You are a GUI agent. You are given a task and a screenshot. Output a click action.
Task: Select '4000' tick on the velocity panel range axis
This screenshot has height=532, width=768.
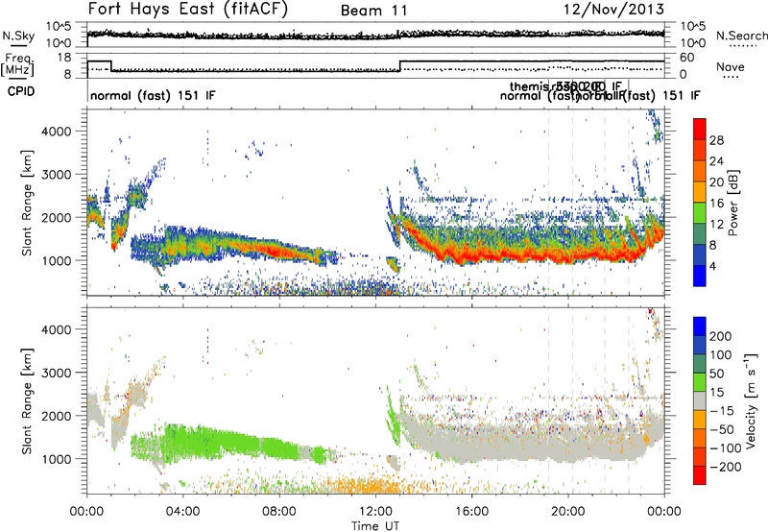56,329
